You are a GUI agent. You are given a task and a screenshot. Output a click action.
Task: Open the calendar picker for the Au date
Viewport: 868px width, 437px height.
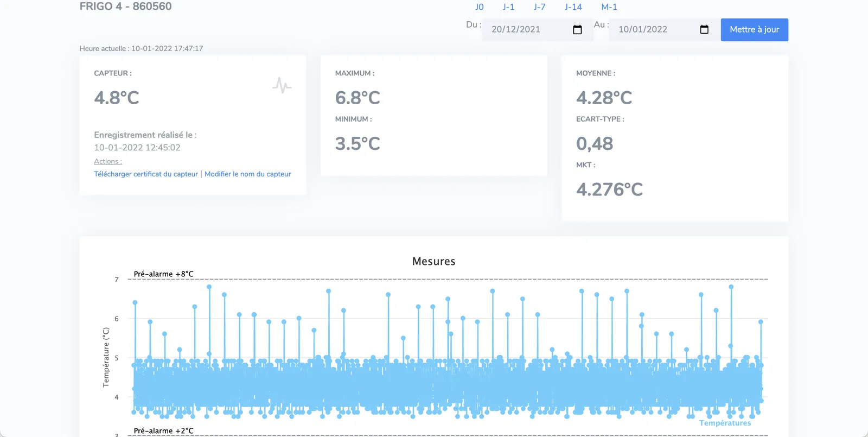click(x=704, y=29)
